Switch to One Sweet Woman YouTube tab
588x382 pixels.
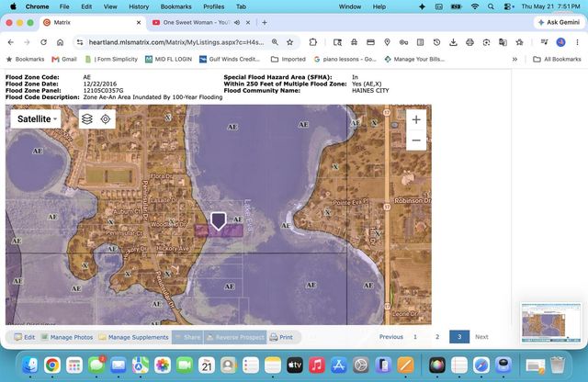195,22
